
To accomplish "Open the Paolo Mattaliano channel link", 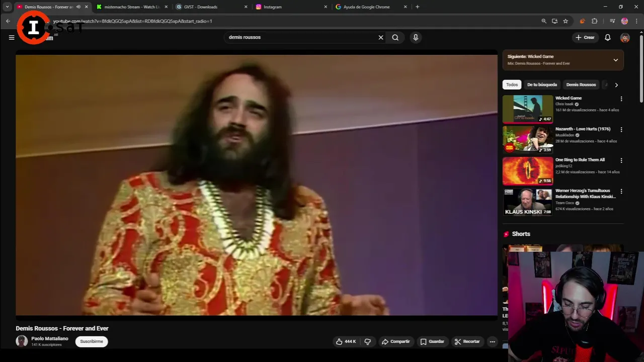I will click(x=49, y=338).
